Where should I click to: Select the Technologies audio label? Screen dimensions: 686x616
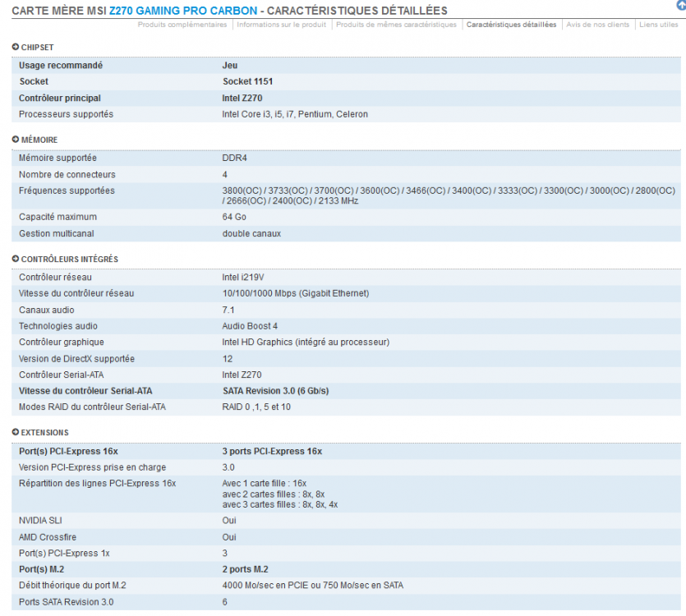(x=58, y=326)
